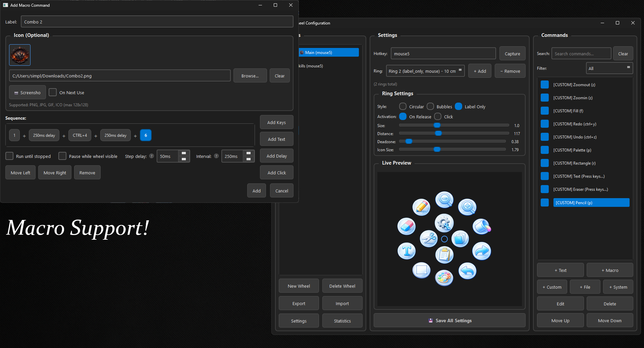This screenshot has width=644, height=348.
Task: Open the Ring selection dropdown
Action: [425, 71]
